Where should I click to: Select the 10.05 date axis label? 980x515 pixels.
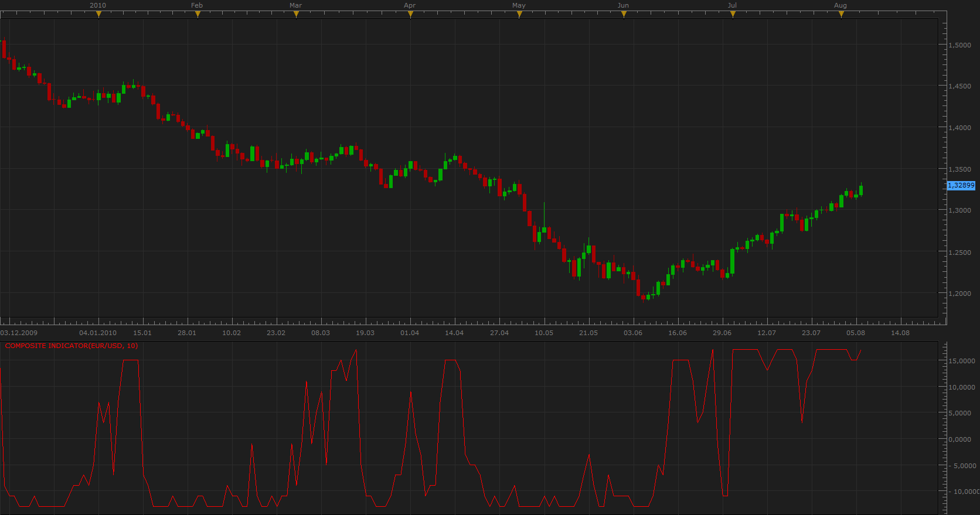(x=544, y=333)
